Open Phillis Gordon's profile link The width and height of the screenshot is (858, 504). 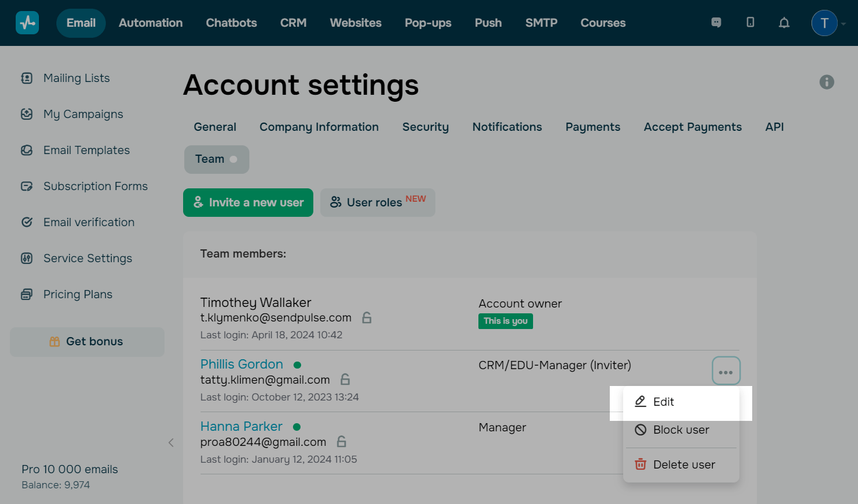pyautogui.click(x=242, y=364)
